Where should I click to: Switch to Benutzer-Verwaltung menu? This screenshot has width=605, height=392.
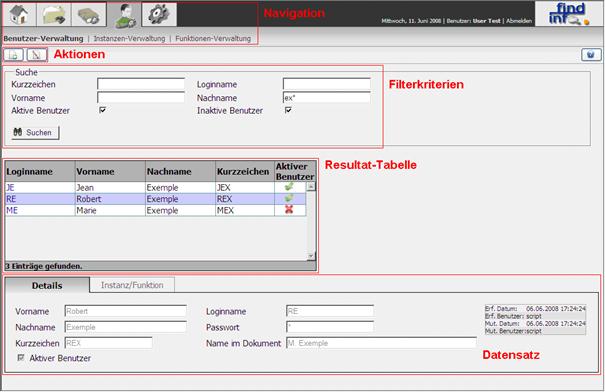(43, 39)
